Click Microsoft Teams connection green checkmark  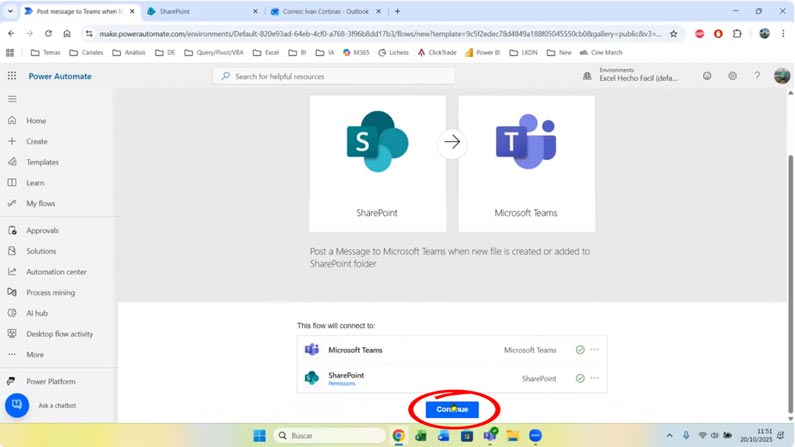[580, 350]
